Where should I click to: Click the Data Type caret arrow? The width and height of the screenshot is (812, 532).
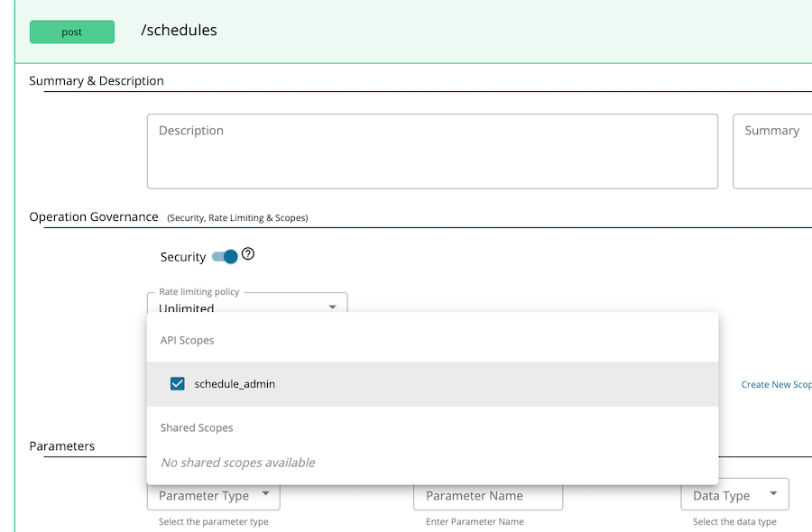pos(774,494)
